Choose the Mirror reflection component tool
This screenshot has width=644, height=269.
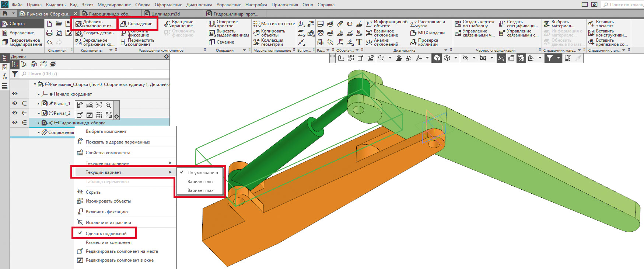(x=78, y=42)
